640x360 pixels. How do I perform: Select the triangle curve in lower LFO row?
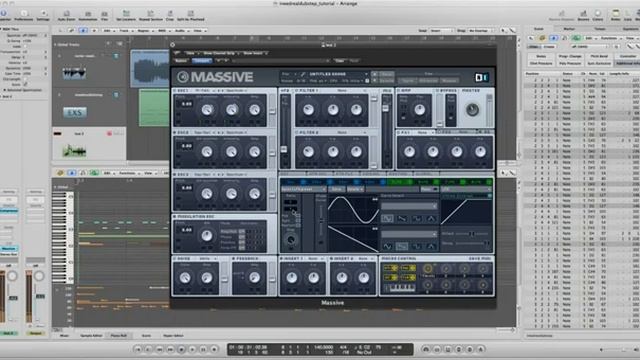coord(431,246)
